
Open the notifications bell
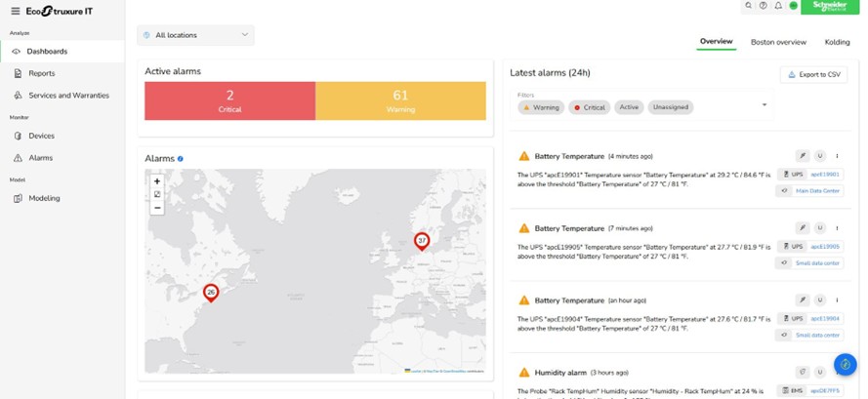[x=778, y=6]
